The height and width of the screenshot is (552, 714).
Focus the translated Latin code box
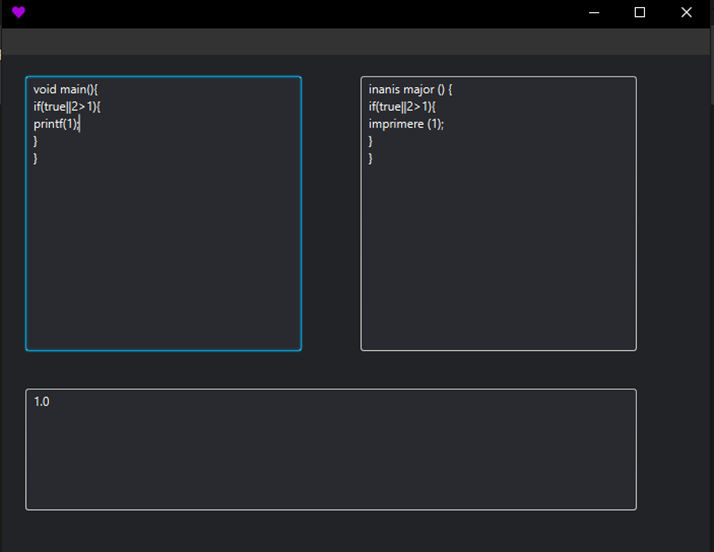pyautogui.click(x=499, y=214)
